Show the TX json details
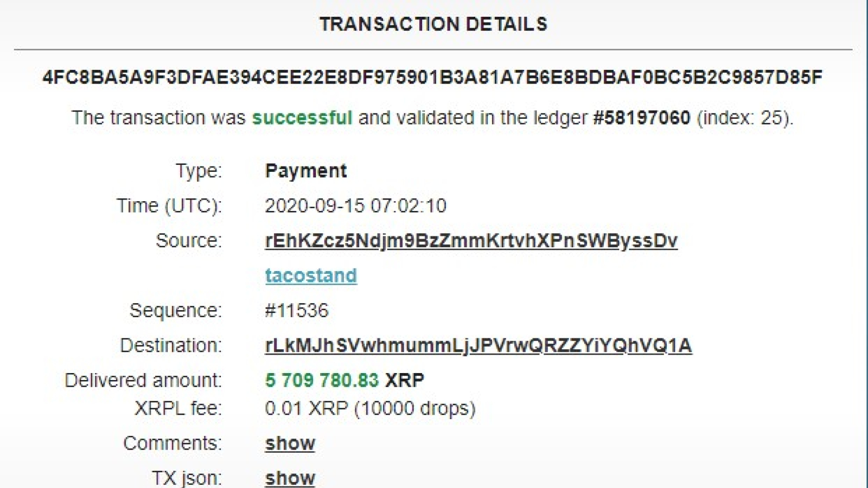The width and height of the screenshot is (868, 488). coord(290,478)
